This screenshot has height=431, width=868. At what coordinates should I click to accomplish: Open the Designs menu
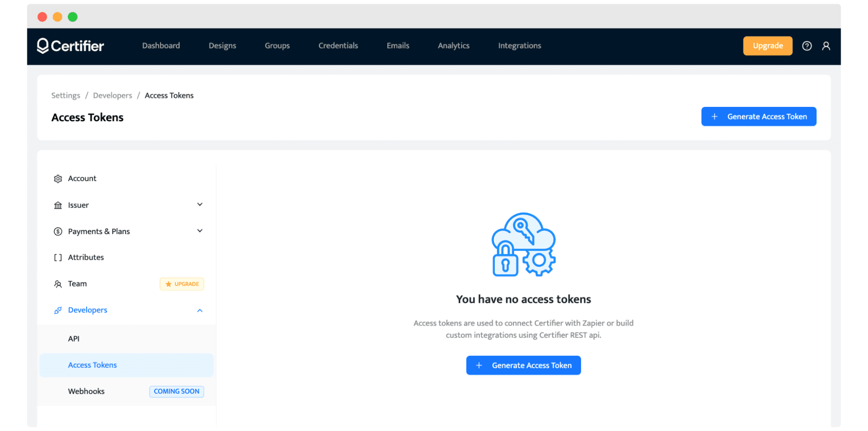click(x=222, y=46)
